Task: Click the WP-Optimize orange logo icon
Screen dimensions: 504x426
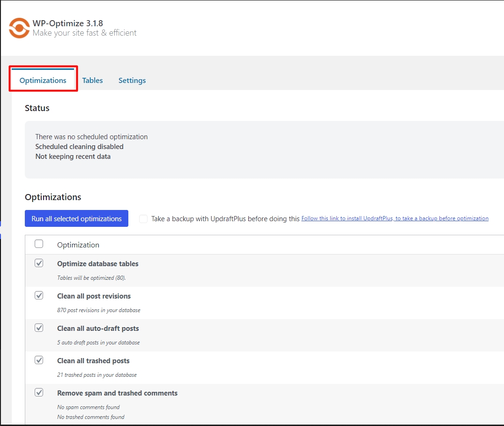Action: (x=19, y=28)
